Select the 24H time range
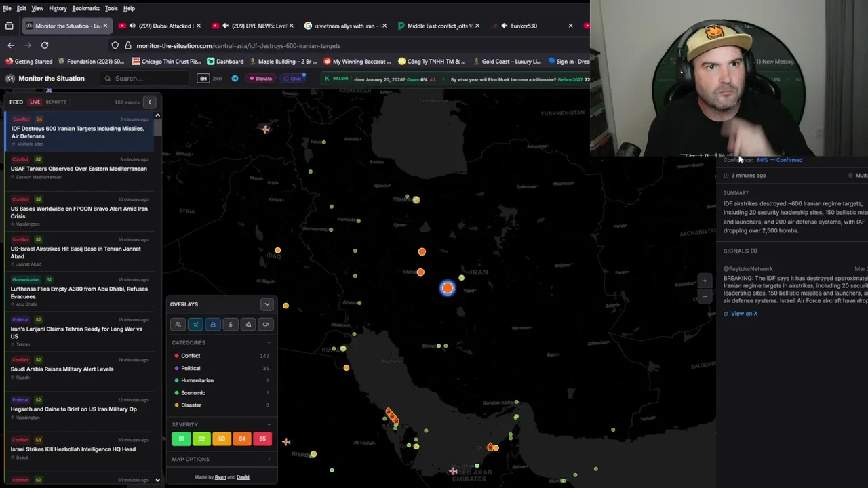This screenshot has width=868, height=488. tap(217, 79)
